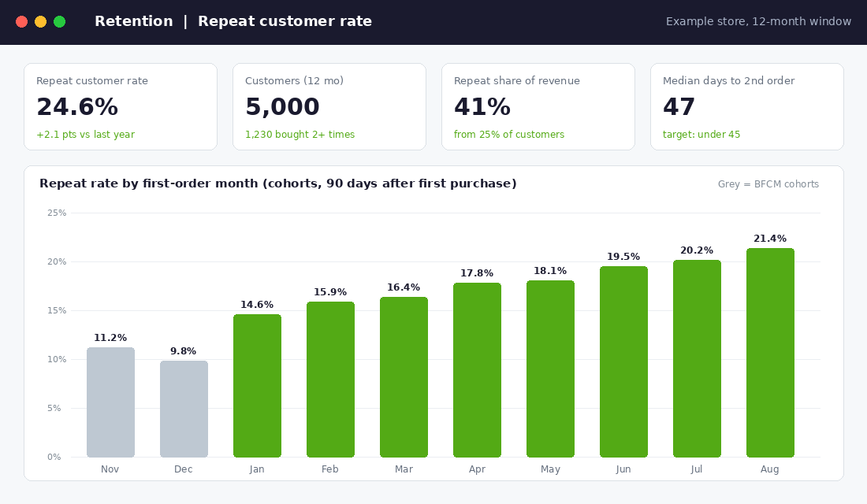
Task: Click the green Mar cohort bar
Action: pos(404,377)
